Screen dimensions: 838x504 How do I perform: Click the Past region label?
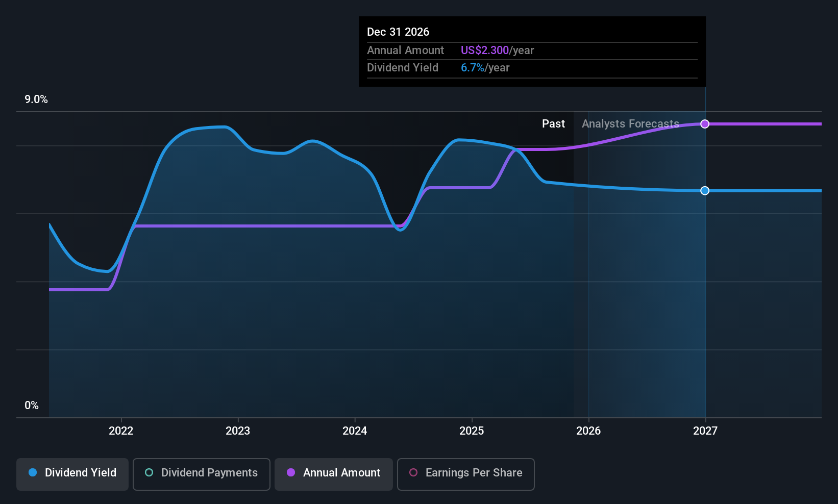click(x=553, y=124)
